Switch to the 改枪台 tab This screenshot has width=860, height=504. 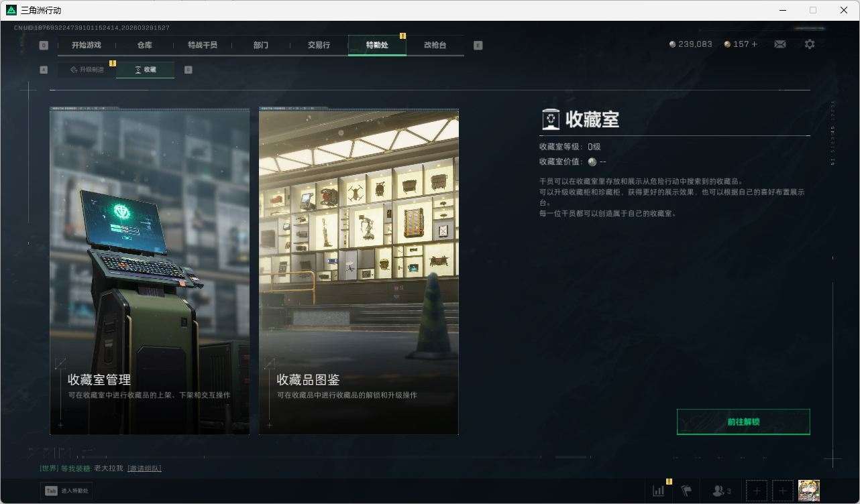(x=434, y=45)
